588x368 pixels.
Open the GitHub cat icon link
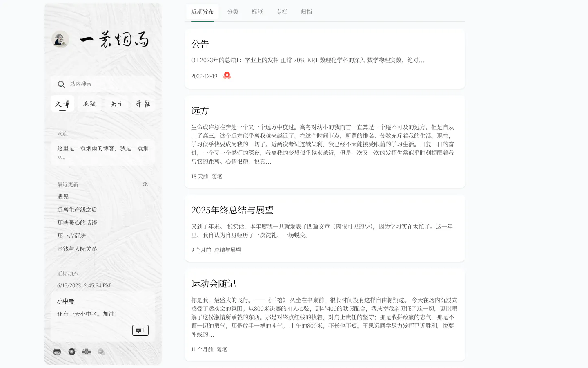tap(57, 352)
